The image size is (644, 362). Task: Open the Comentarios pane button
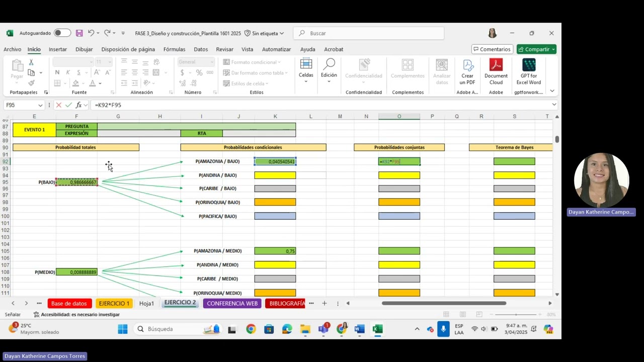click(x=492, y=49)
